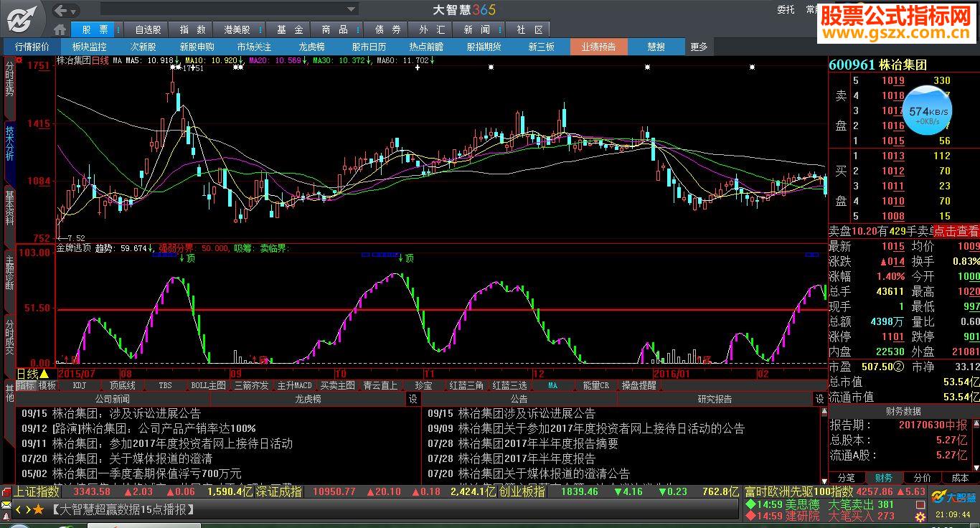Click the home icon in toolbar
The height and width of the screenshot is (528, 980).
(60, 29)
